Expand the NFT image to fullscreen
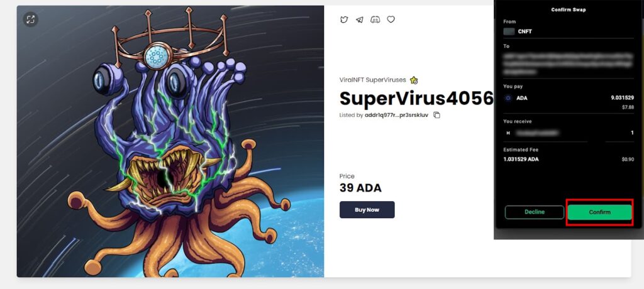Image resolution: width=644 pixels, height=289 pixels. pyautogui.click(x=30, y=19)
